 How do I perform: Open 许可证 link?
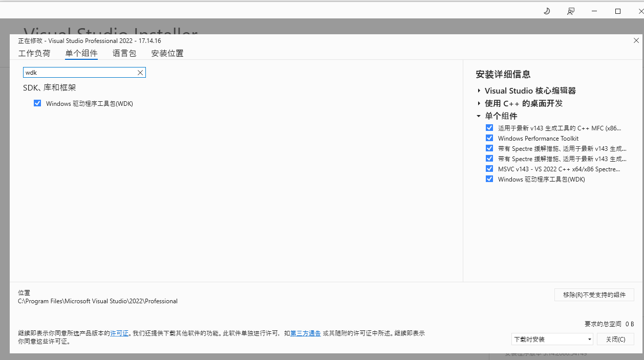click(120, 333)
